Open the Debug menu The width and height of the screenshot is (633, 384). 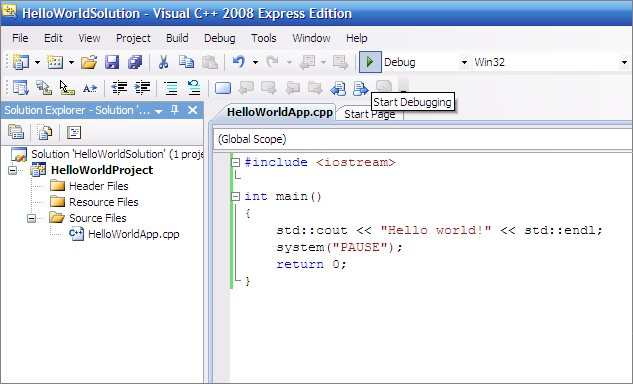click(220, 38)
